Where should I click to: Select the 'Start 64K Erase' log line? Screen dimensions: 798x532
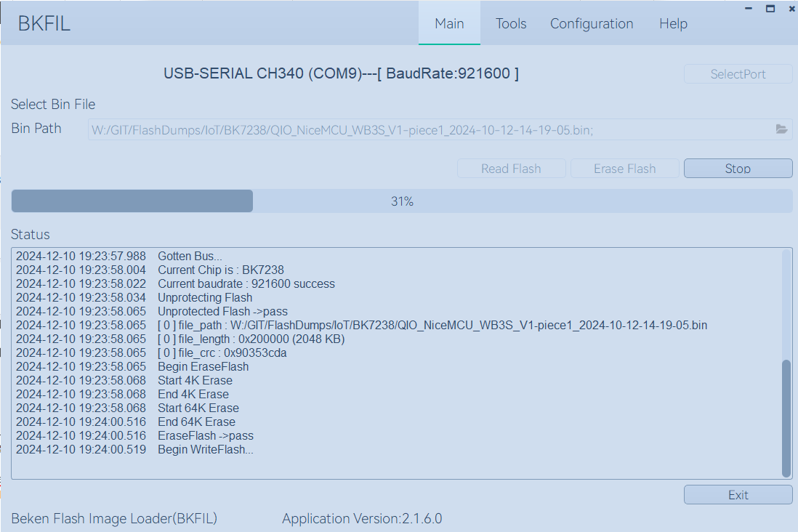pos(127,408)
